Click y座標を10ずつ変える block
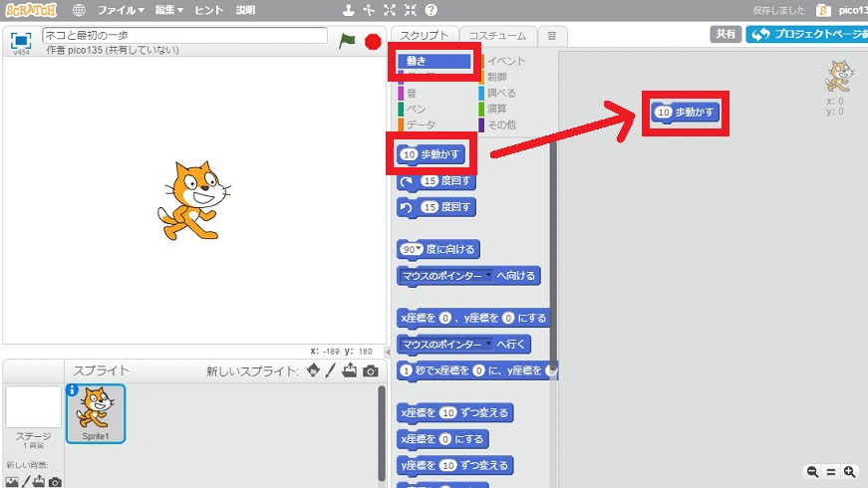The width and height of the screenshot is (868, 488). click(x=455, y=466)
